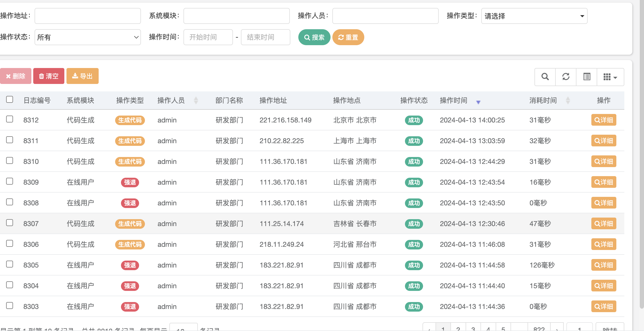This screenshot has height=331, width=644.
Task: Open 详细 for log 8306
Action: click(604, 244)
